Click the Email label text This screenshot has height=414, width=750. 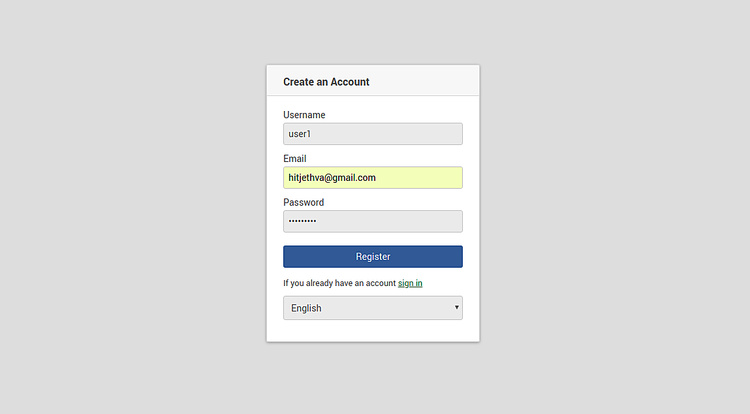click(295, 159)
